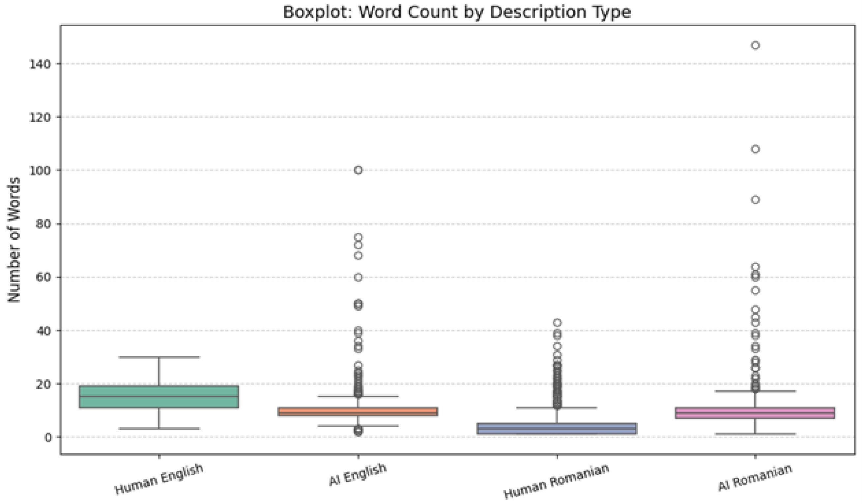Image resolution: width=864 pixels, height=504 pixels.
Task: Click the AI English outlier at 100
Action: pos(358,170)
